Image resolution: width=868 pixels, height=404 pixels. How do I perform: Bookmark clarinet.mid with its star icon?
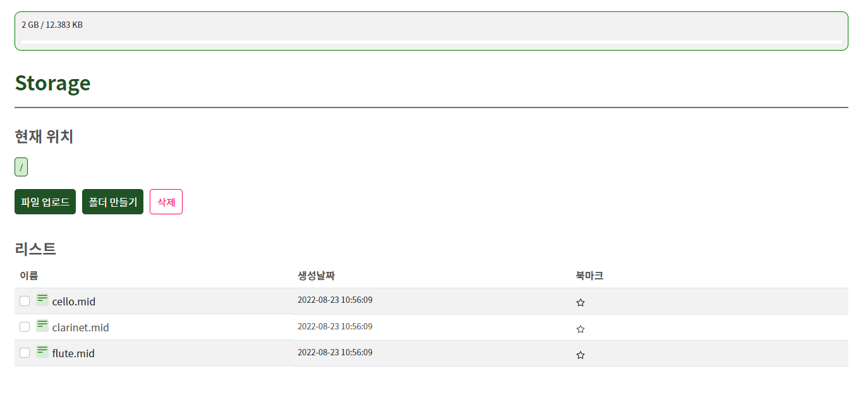(581, 329)
